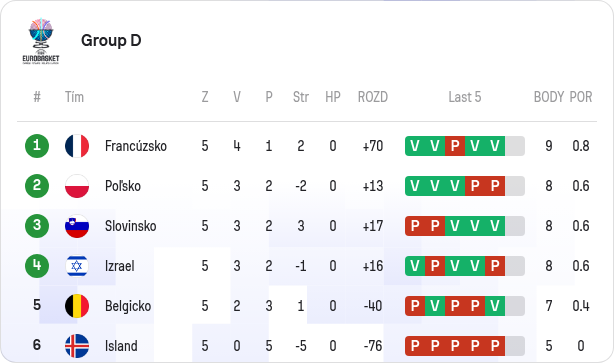Click the green rank 4 badge
614x363 pixels.
37,266
